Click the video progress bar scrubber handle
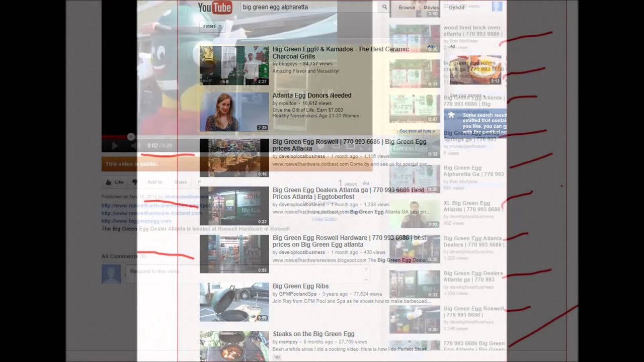Screen dimensions: 644x362 click(131, 137)
